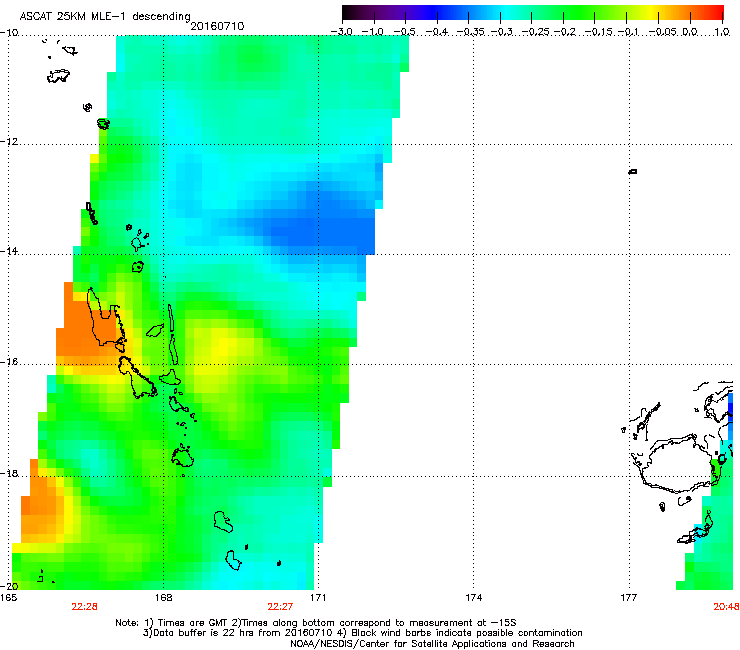Click the colorbar label "-0.2"
The height and width of the screenshot is (650, 740).
[565, 32]
